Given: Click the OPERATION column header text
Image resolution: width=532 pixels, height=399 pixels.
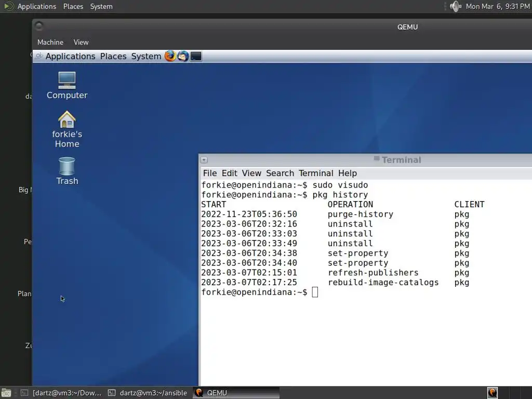Looking at the screenshot, I should point(350,205).
